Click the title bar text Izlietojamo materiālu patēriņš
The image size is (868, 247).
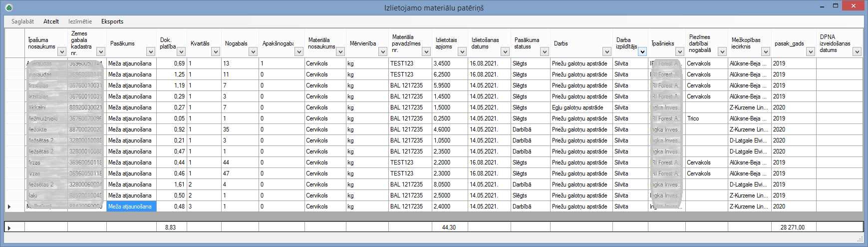(x=434, y=8)
